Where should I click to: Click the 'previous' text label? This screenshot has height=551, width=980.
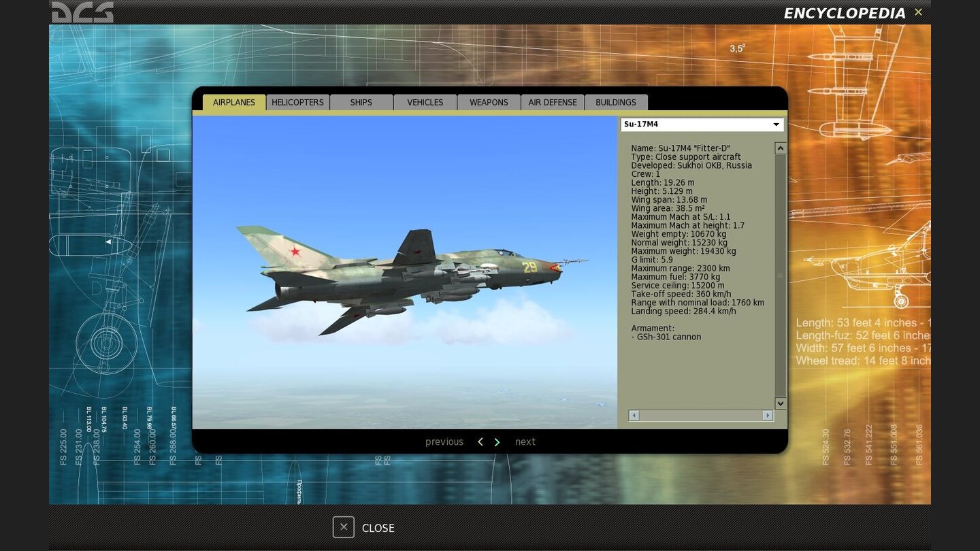coord(444,442)
